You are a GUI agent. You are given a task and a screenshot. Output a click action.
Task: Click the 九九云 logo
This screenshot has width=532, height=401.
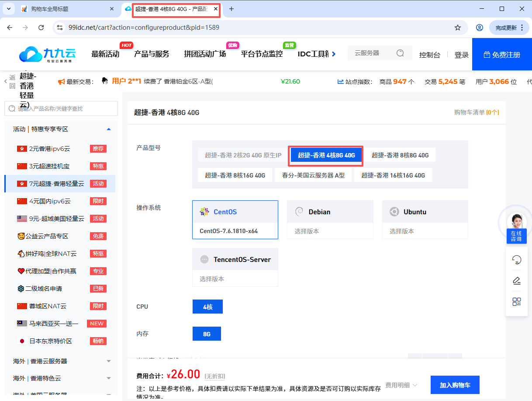48,54
